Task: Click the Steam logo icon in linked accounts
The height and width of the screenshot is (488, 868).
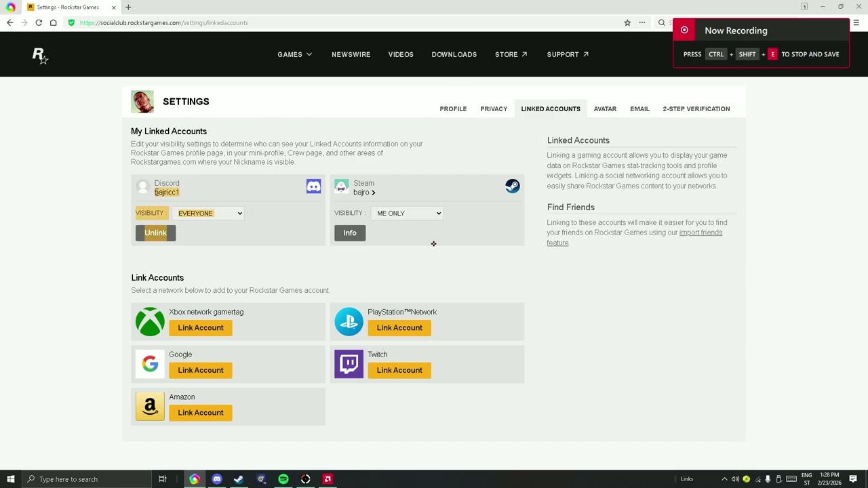Action: (512, 186)
